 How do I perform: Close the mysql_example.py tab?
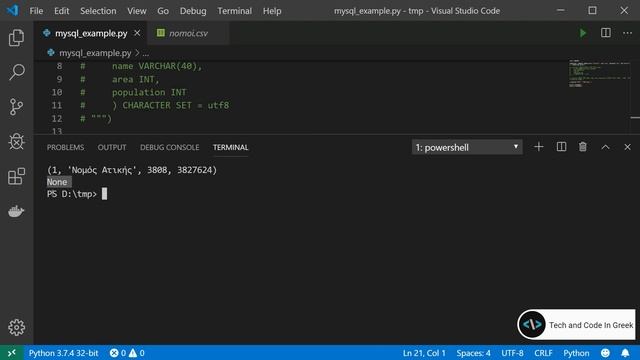(137, 33)
